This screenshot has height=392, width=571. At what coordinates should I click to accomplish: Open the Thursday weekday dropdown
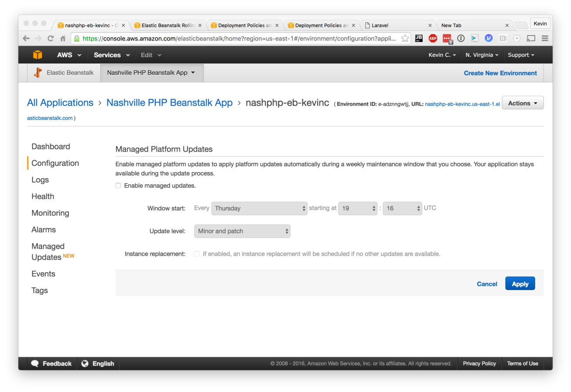[x=260, y=208]
